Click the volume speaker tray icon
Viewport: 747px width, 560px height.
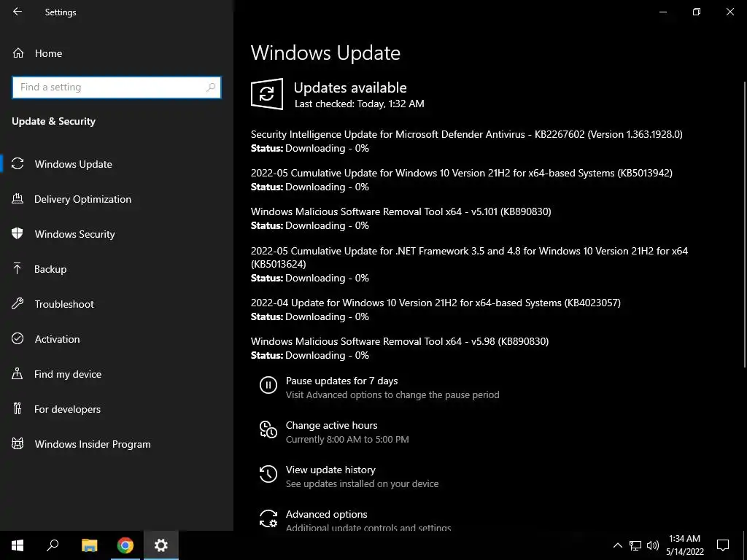[653, 545]
